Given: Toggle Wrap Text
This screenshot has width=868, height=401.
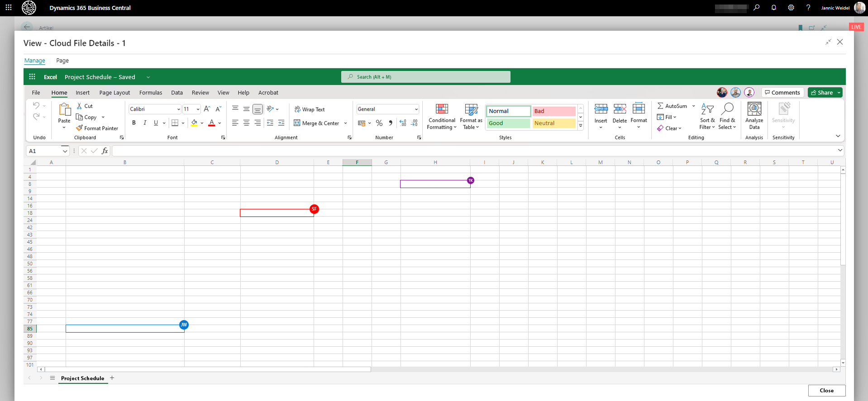Looking at the screenshot, I should [310, 109].
